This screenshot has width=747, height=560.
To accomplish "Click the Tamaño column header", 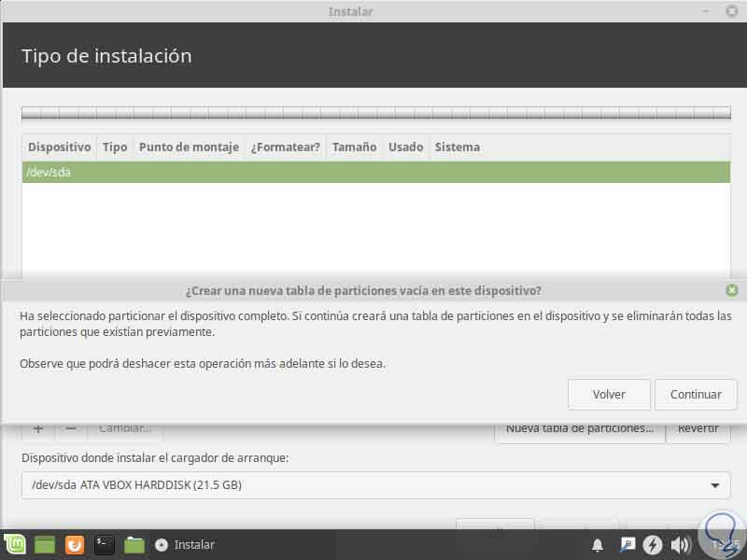I will (355, 147).
